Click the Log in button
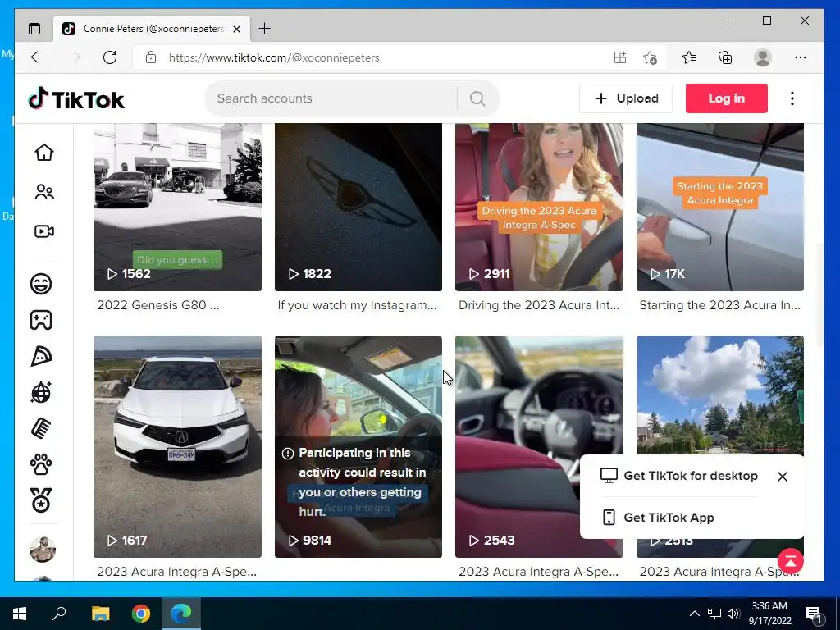Image resolution: width=840 pixels, height=630 pixels. coord(727,98)
